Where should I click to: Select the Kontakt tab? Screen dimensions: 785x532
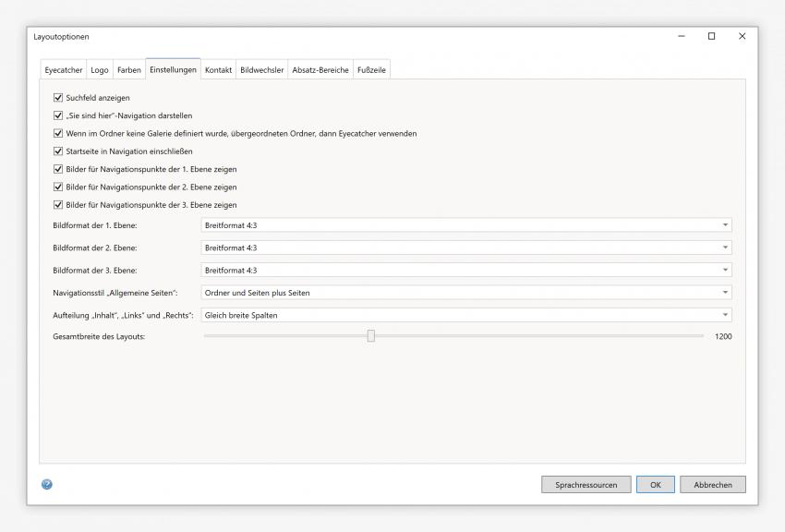(x=218, y=70)
